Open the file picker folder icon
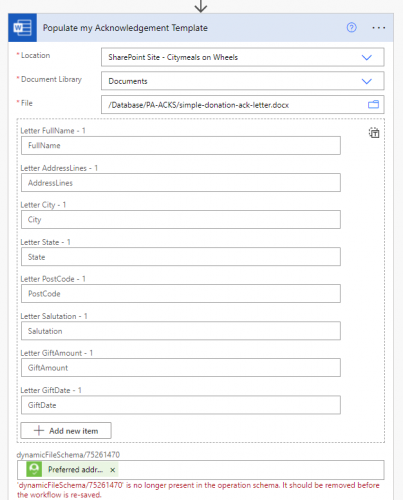The width and height of the screenshot is (403, 500). [373, 105]
